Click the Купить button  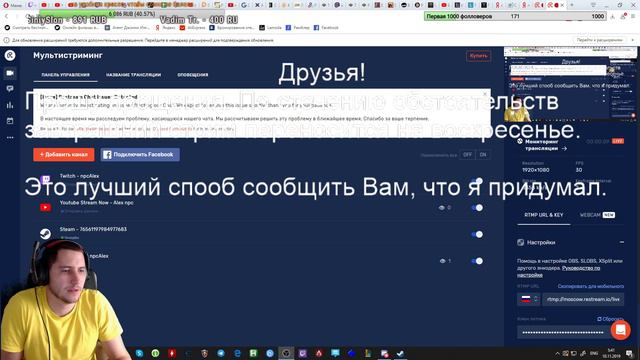[x=478, y=56]
